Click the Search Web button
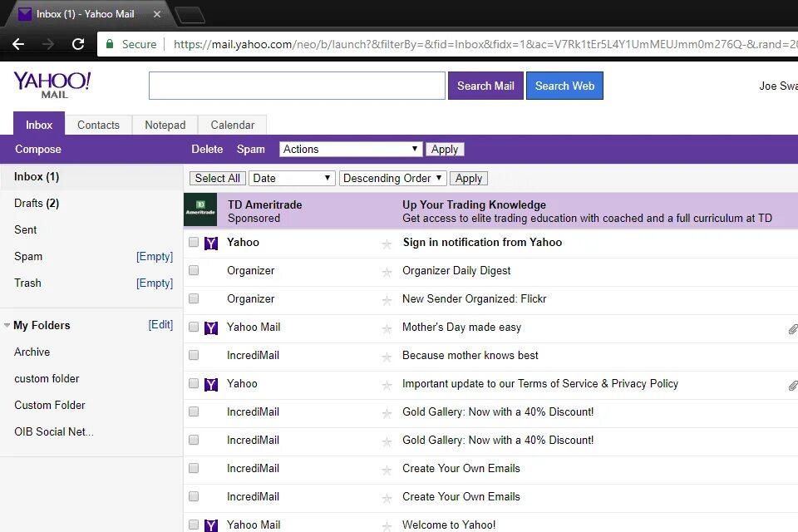 564,86
